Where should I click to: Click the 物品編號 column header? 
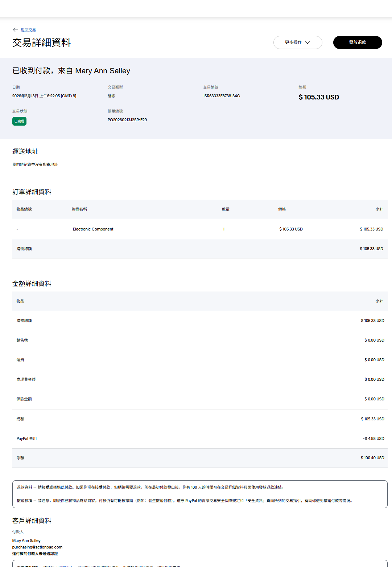coord(24,209)
